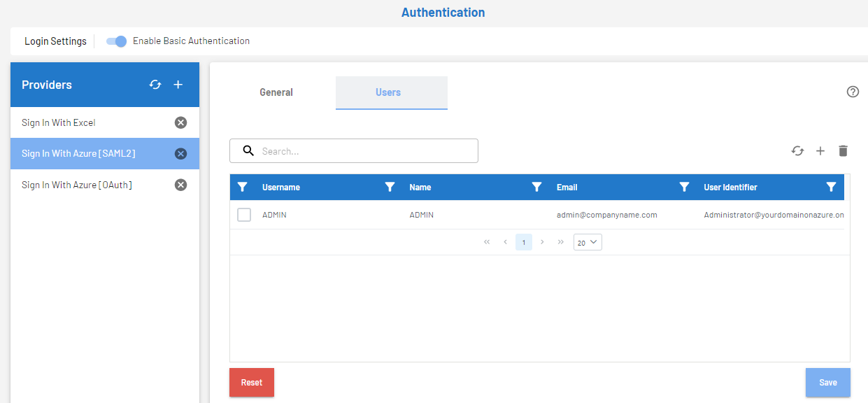The height and width of the screenshot is (403, 868).
Task: Add a new user to table
Action: tap(820, 151)
